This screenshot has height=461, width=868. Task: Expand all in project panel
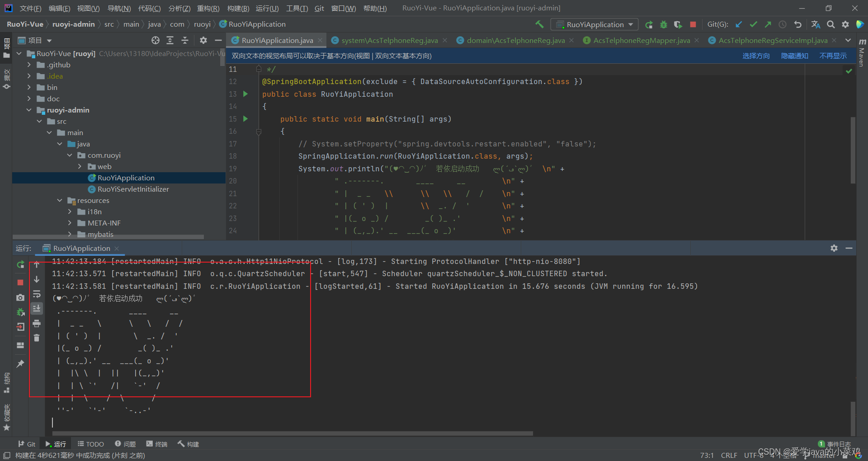coord(170,40)
